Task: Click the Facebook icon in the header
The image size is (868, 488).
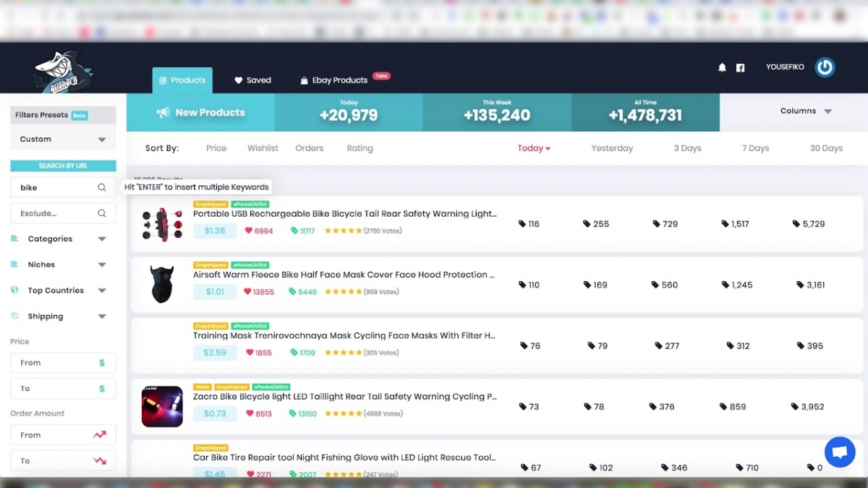Action: pyautogui.click(x=740, y=67)
